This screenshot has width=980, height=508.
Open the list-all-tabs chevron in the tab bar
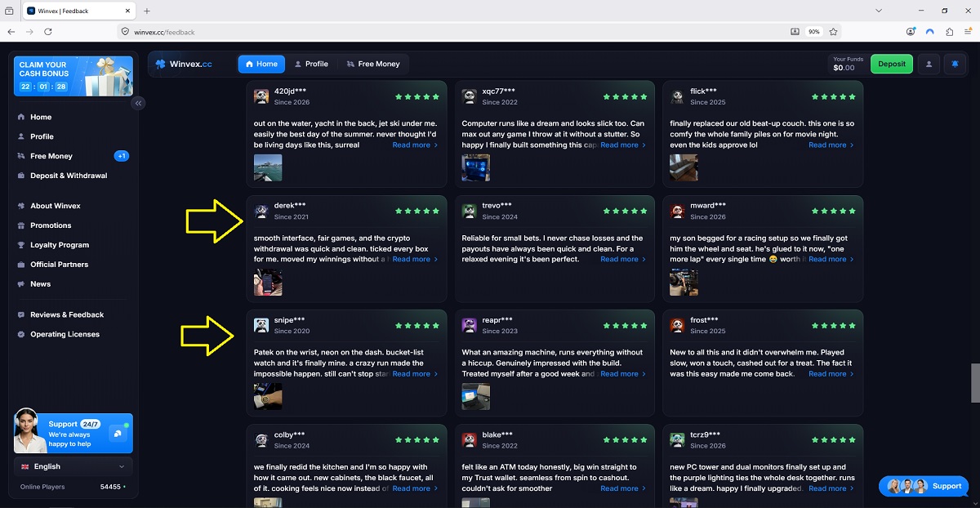879,11
